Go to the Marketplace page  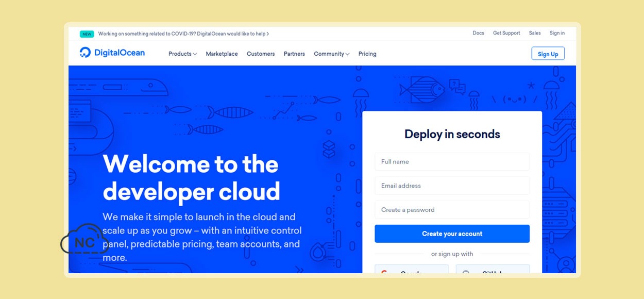click(x=222, y=54)
